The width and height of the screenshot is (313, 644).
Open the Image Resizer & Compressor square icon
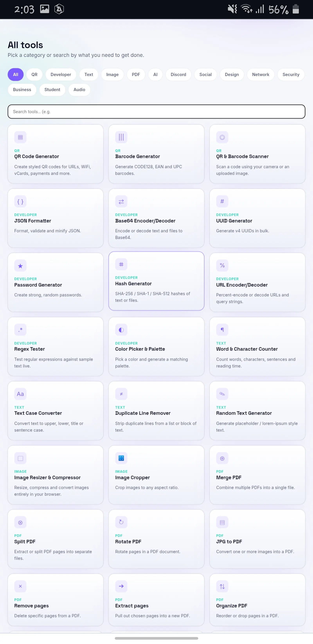click(20, 458)
